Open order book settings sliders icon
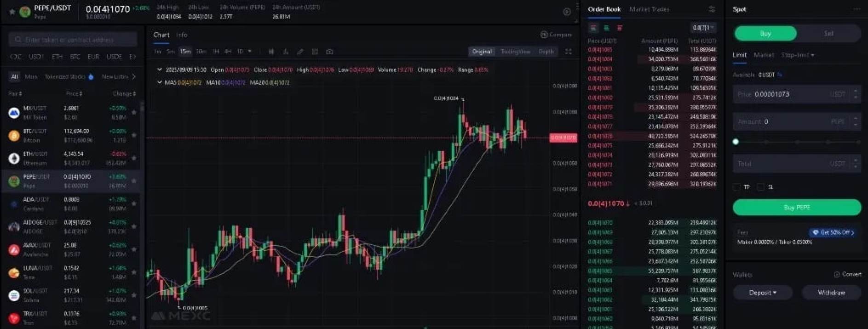Viewport: 868px width, 329px height. 712,9
